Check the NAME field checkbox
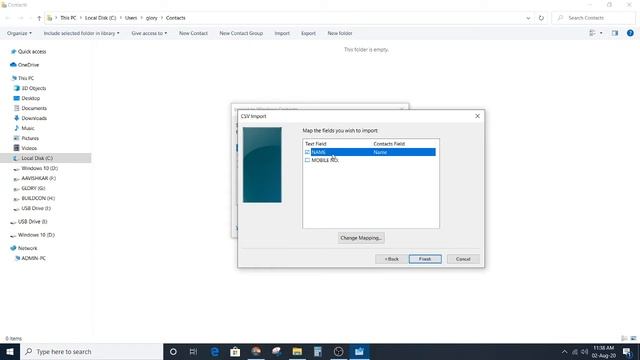Screen dimensions: 640x360 307,152
